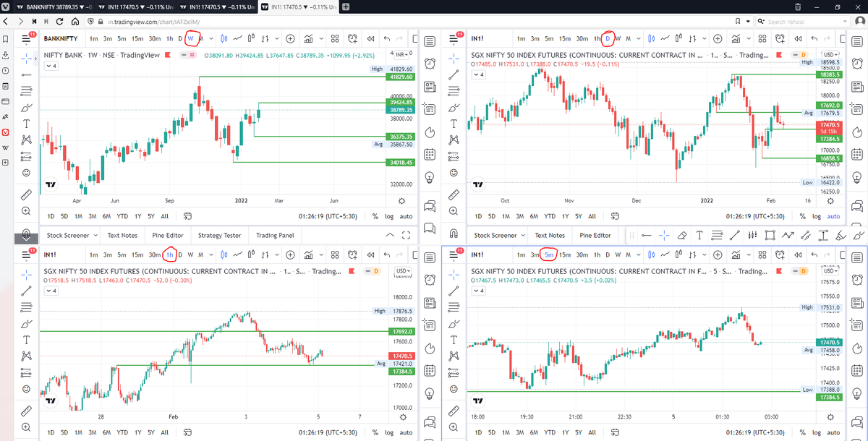Create alert from the BANKNIFTY chart toolbar
The width and height of the screenshot is (868, 441).
click(352, 38)
